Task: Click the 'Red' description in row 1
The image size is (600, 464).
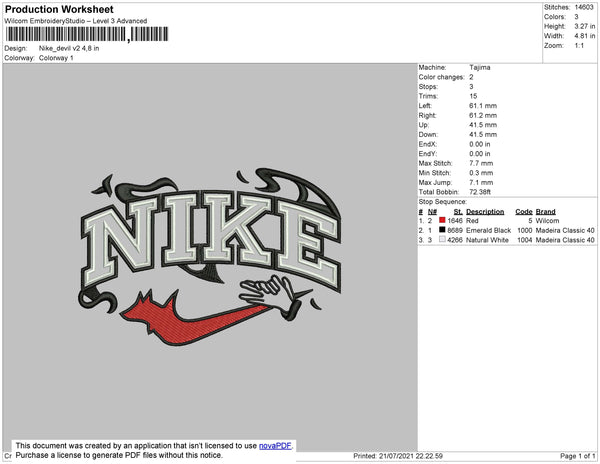Action: [472, 221]
